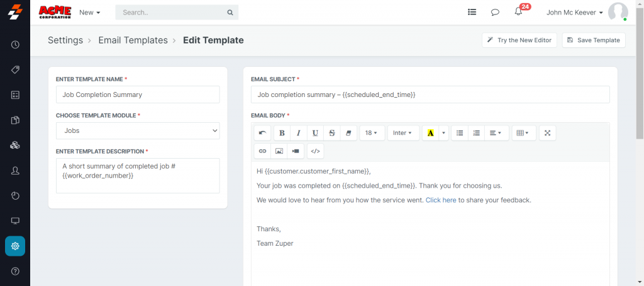This screenshot has width=644, height=286.
Task: Insert an ordered numbered list
Action: pyautogui.click(x=477, y=133)
